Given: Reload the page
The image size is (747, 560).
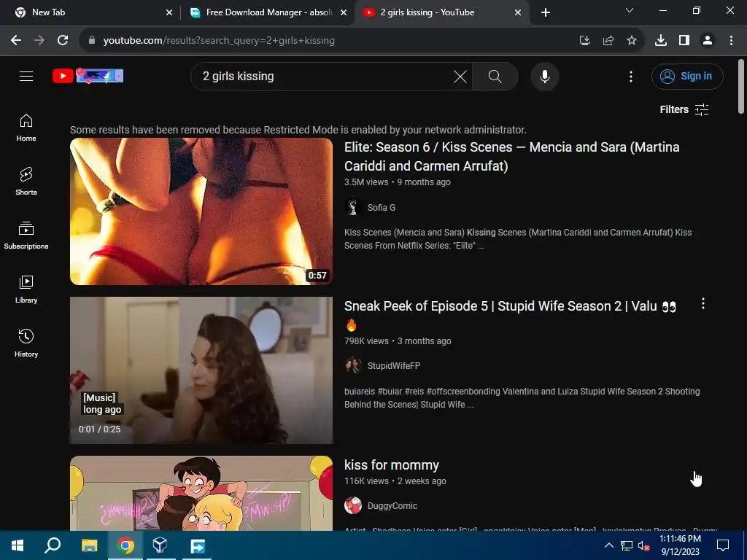Looking at the screenshot, I should (x=63, y=41).
